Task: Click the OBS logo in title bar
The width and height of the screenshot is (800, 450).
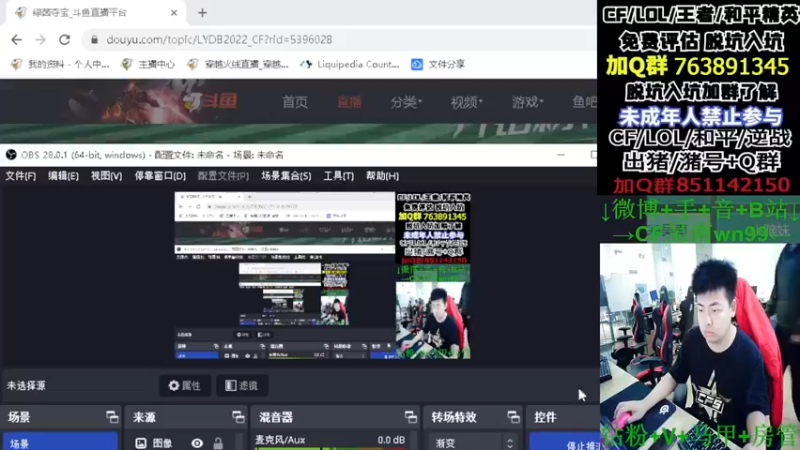Action: point(11,155)
